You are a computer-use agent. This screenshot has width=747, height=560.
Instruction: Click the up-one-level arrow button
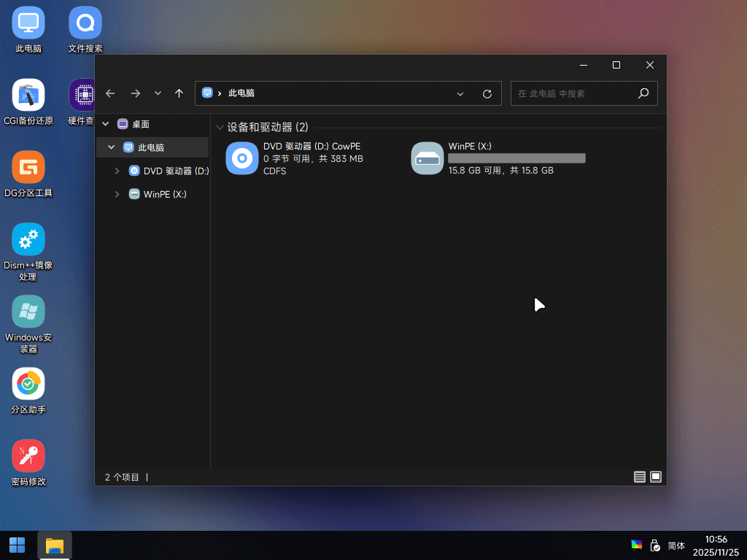[x=179, y=93]
